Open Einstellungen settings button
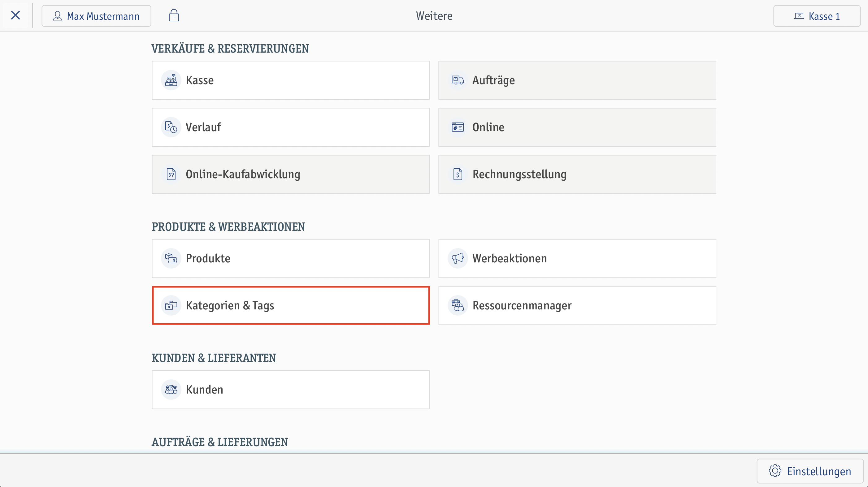 (x=810, y=471)
